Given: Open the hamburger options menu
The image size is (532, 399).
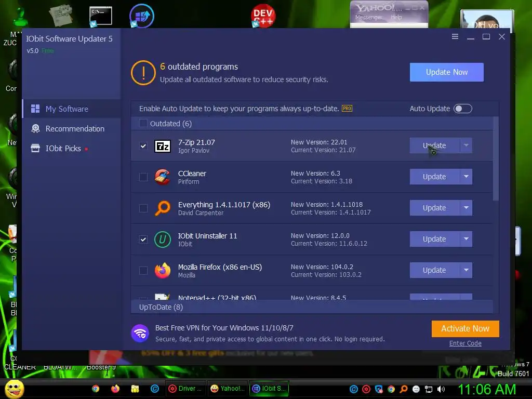Looking at the screenshot, I should (455, 37).
